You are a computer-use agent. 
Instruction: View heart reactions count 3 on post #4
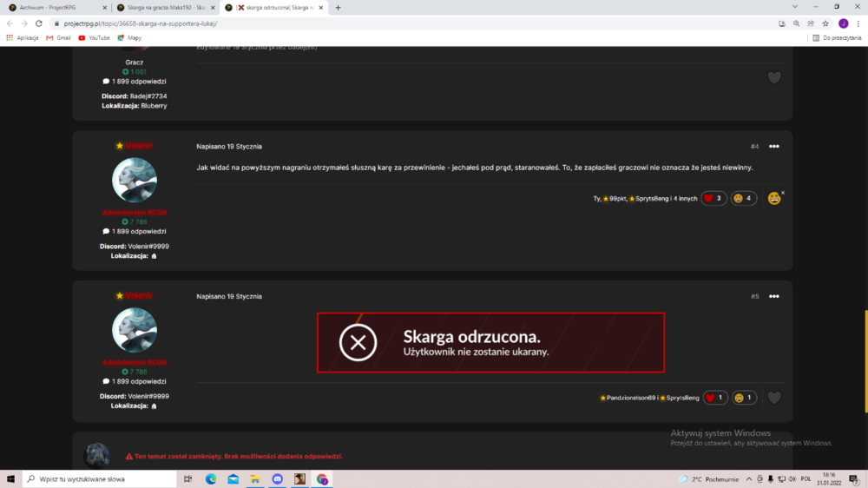pyautogui.click(x=713, y=198)
